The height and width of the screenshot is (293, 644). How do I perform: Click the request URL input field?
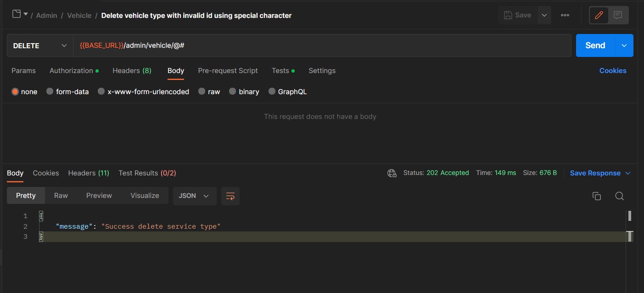click(x=321, y=45)
